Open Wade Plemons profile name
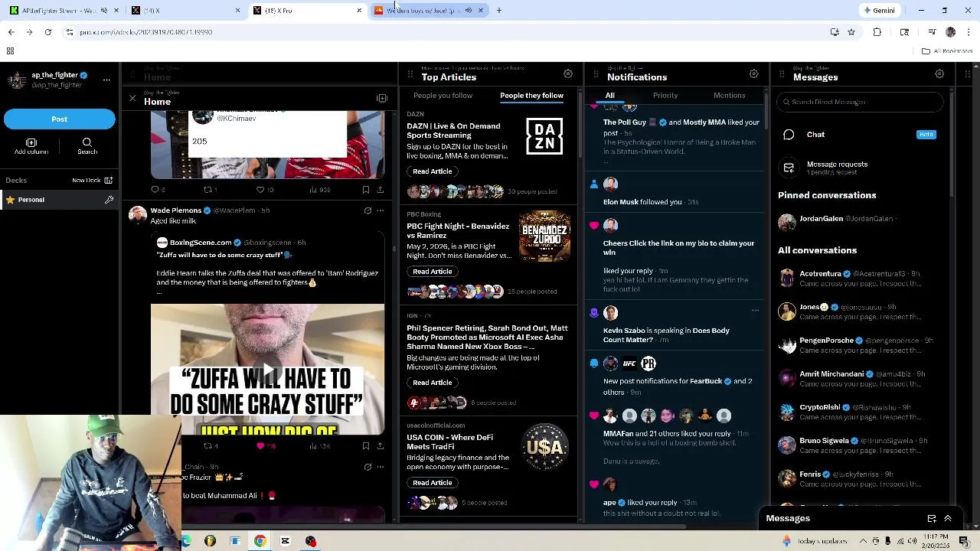Viewport: 980px width, 551px height. [175, 210]
